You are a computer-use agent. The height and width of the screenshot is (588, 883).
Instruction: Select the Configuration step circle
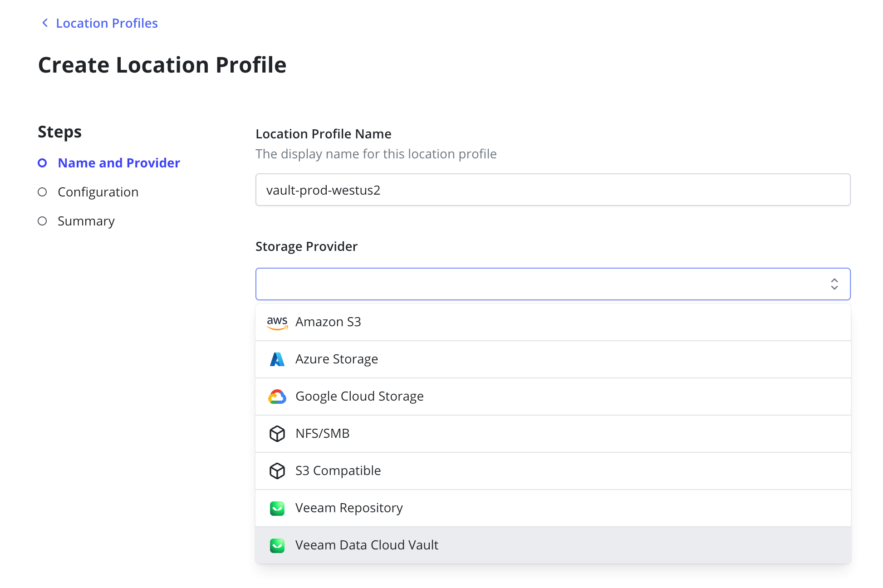point(42,192)
